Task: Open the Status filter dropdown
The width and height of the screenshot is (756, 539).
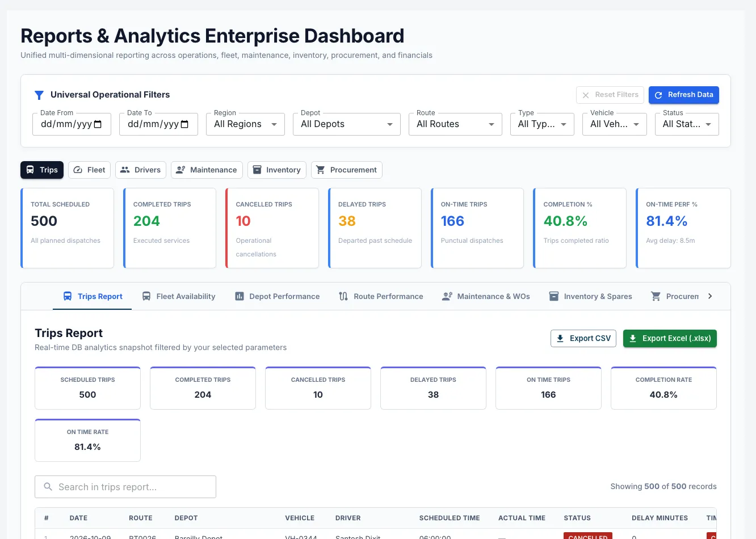Action: click(x=687, y=124)
